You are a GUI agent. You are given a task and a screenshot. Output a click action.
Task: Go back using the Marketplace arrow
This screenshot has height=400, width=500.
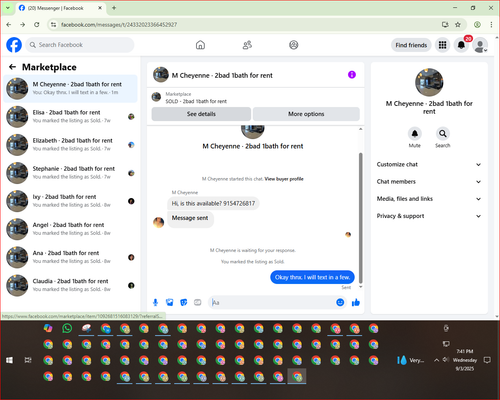12,67
